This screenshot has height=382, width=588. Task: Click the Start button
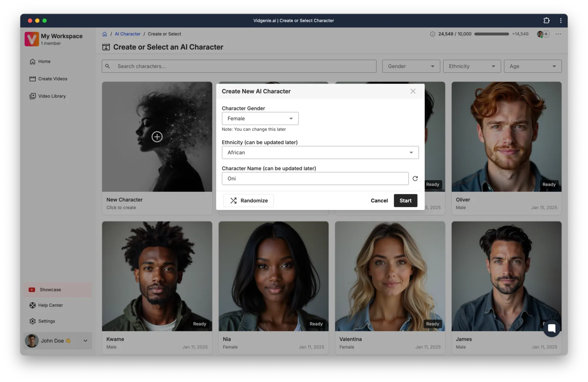click(406, 200)
